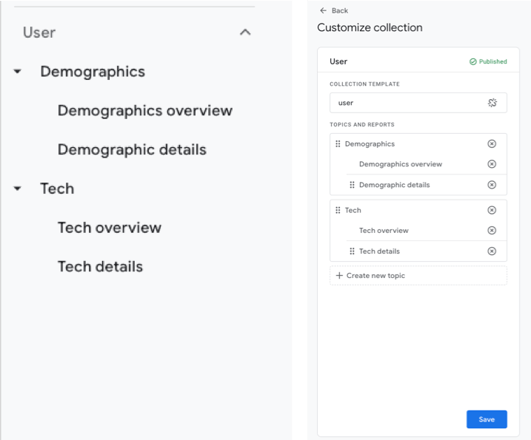Remove Tech details report via X icon
Screen dimensions: 531x440
point(492,251)
